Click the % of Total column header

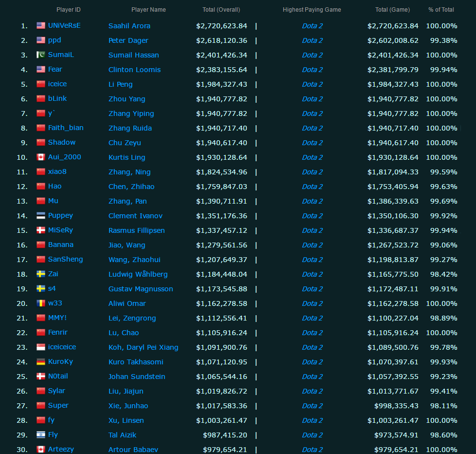click(x=441, y=10)
